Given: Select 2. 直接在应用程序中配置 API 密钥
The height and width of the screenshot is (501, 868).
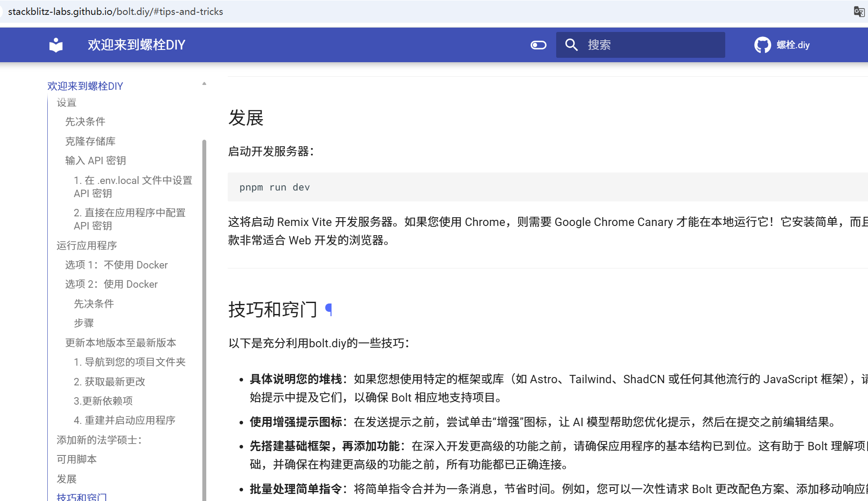Looking at the screenshot, I should pos(130,219).
